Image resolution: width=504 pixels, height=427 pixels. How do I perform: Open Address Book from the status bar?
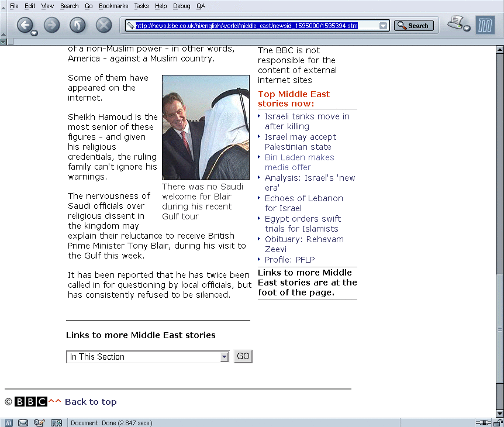point(57,423)
